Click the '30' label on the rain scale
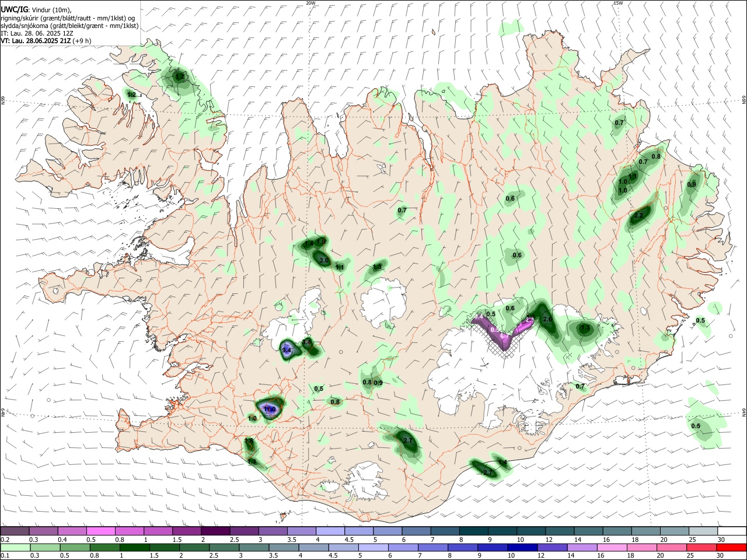The height and width of the screenshot is (560, 747). coord(721,556)
